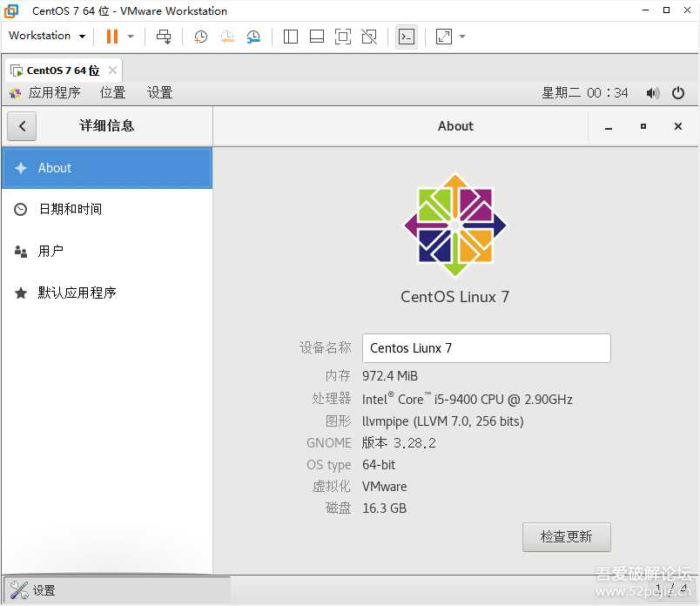The width and height of the screenshot is (700, 606).
Task: Maximize the About settings window
Action: pos(643,126)
